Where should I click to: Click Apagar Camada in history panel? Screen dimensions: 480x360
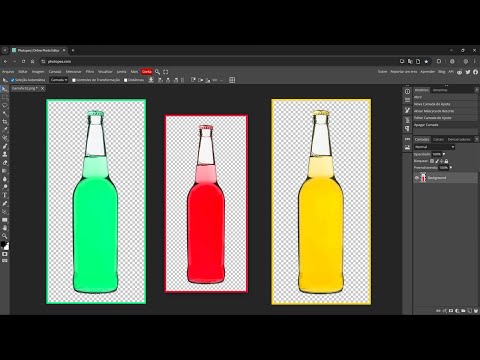(426, 125)
